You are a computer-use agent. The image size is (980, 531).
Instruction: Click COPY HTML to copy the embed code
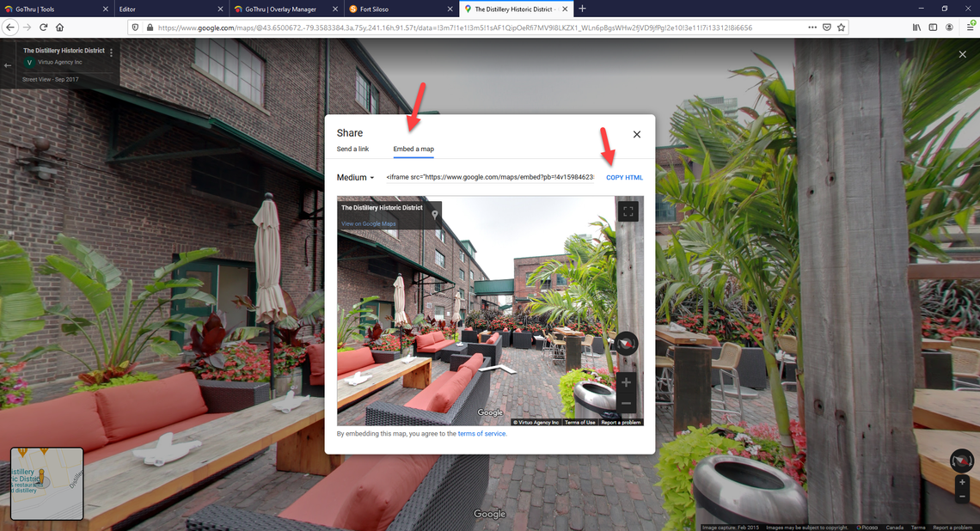click(x=624, y=177)
